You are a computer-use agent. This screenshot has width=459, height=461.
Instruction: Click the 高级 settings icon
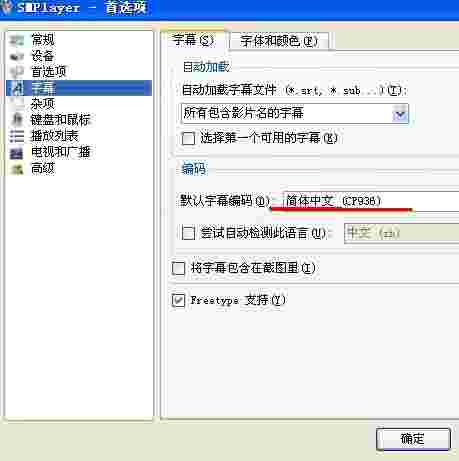16,169
